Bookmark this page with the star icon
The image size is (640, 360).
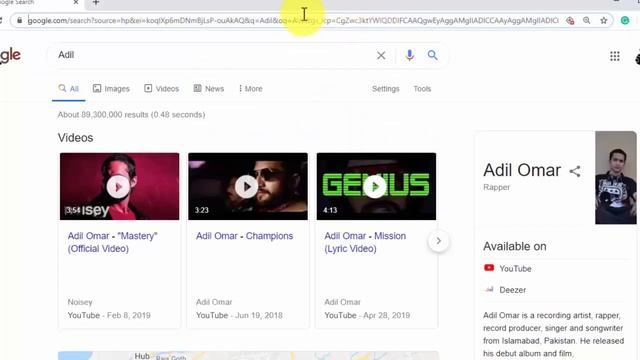click(x=604, y=20)
